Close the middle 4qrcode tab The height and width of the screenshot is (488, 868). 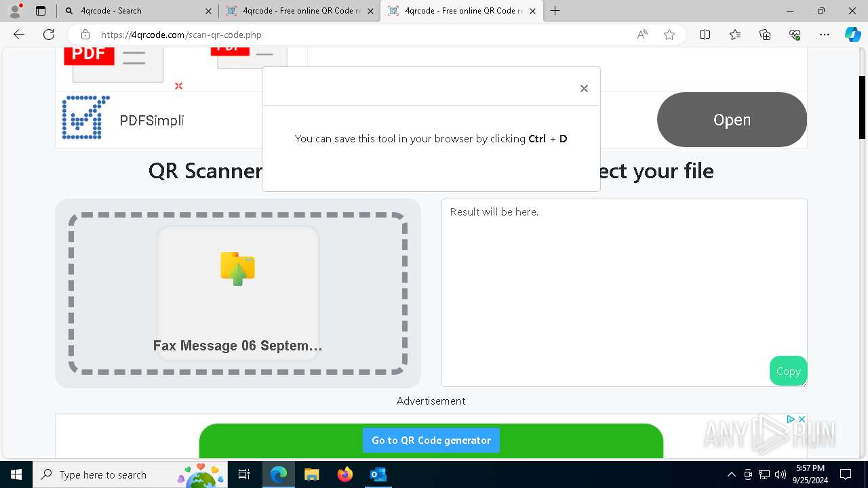pyautogui.click(x=370, y=11)
